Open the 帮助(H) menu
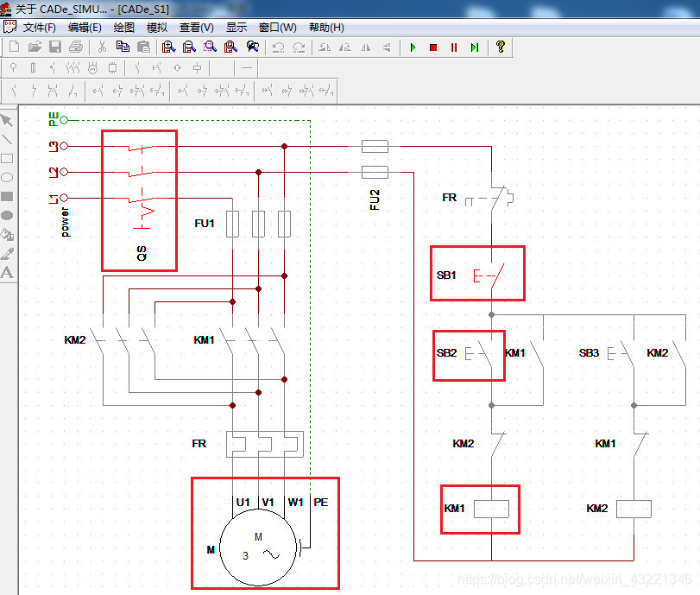The width and height of the screenshot is (700, 595). click(326, 28)
